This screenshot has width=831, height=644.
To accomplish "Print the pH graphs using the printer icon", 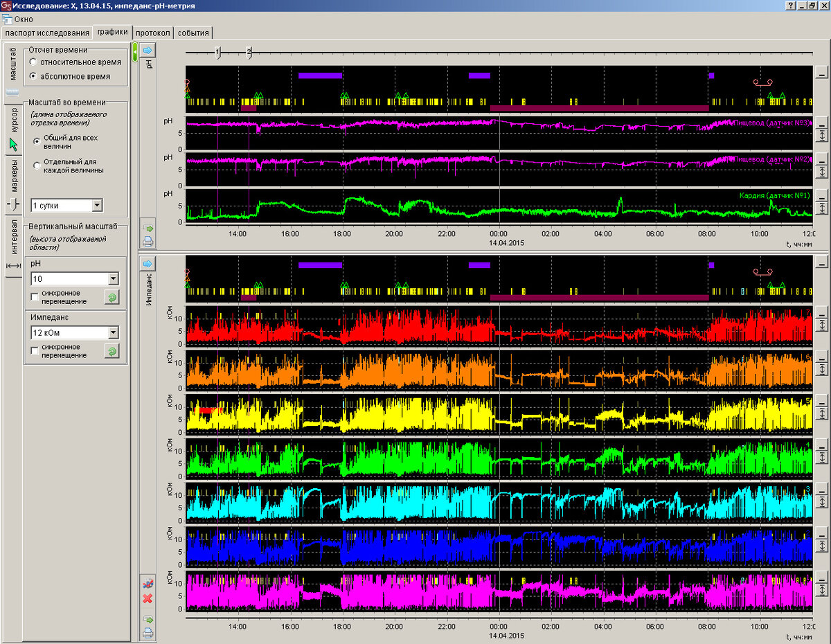I will (x=148, y=242).
